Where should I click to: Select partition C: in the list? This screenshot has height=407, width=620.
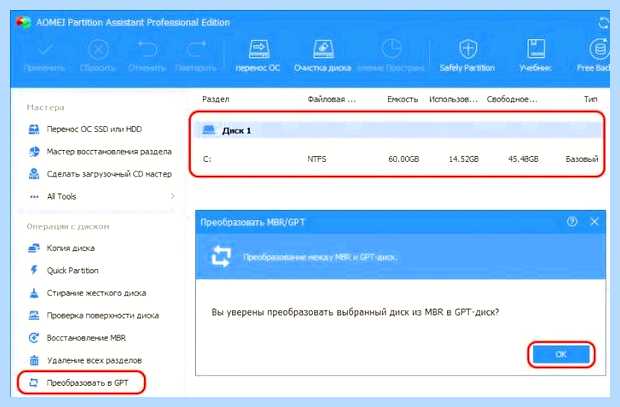399,159
